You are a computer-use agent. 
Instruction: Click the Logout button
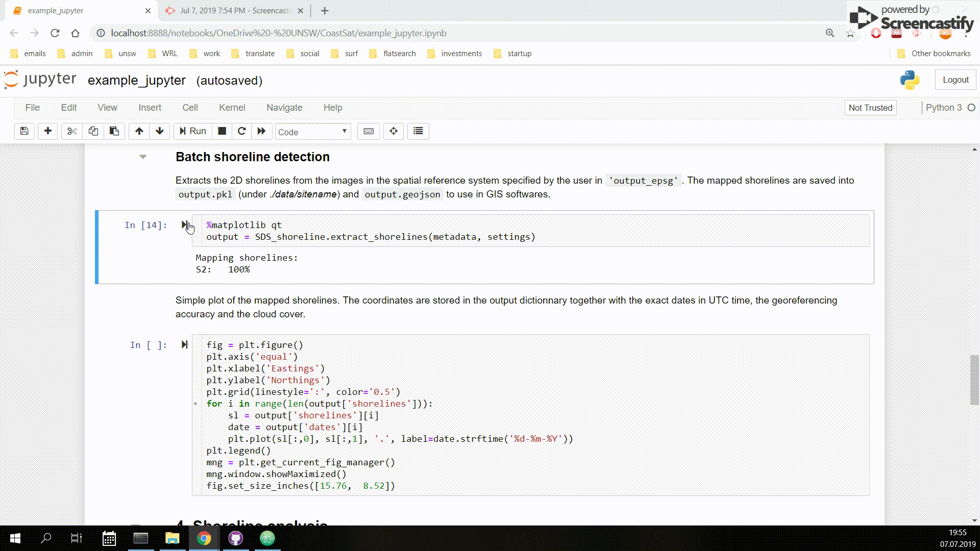[955, 80]
